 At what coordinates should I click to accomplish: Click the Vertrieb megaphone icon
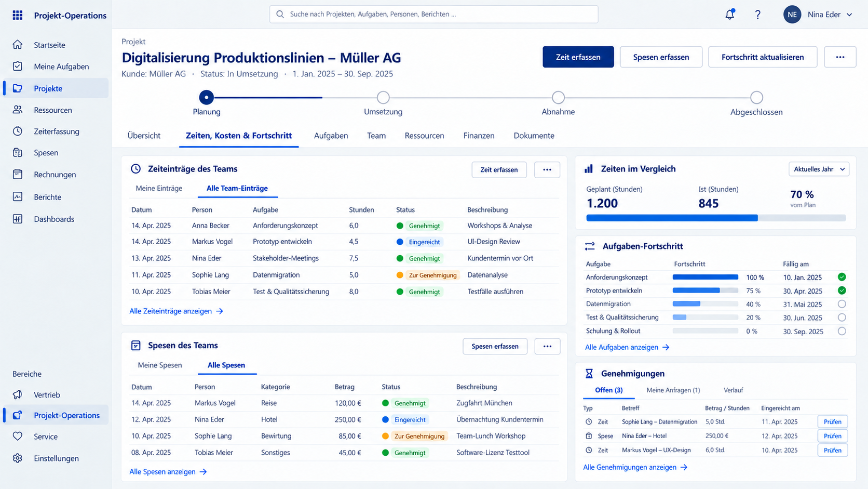(x=18, y=394)
